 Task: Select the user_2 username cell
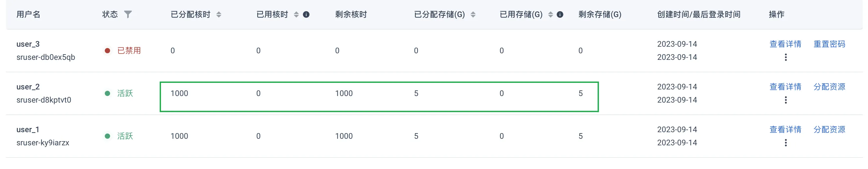[x=44, y=93]
